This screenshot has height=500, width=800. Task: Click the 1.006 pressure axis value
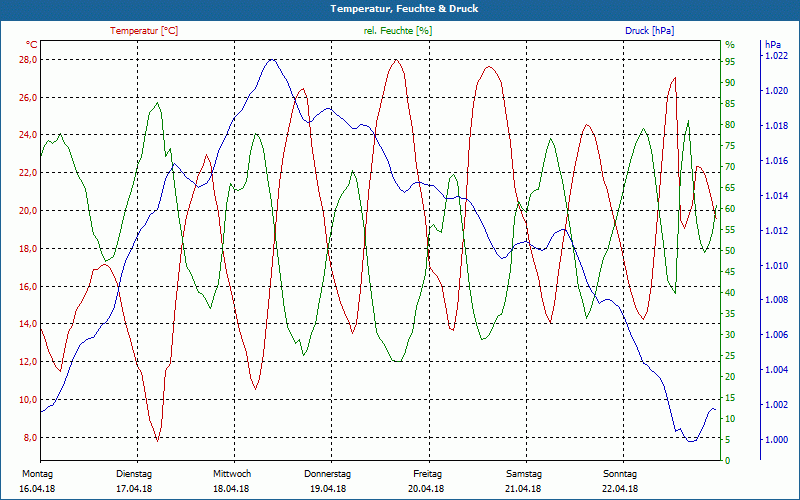(x=777, y=335)
